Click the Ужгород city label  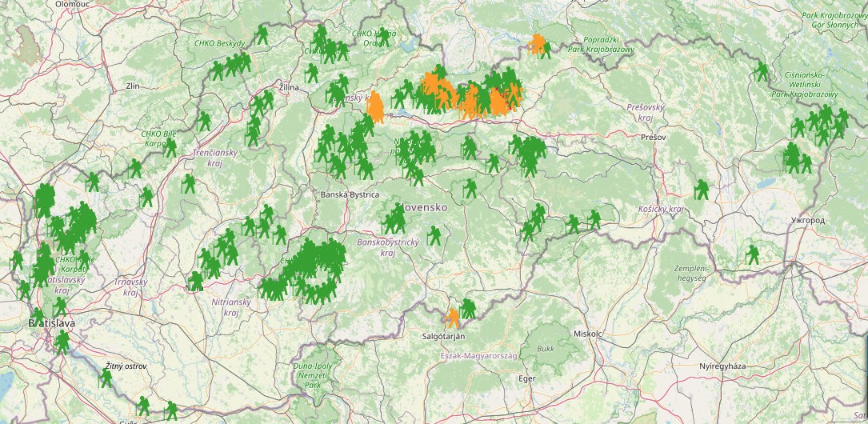tap(806, 219)
